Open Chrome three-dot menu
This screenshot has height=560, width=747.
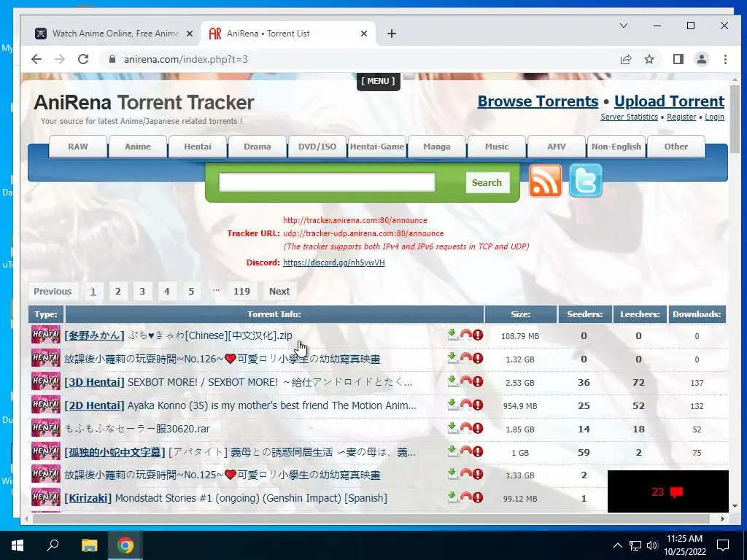click(x=725, y=59)
